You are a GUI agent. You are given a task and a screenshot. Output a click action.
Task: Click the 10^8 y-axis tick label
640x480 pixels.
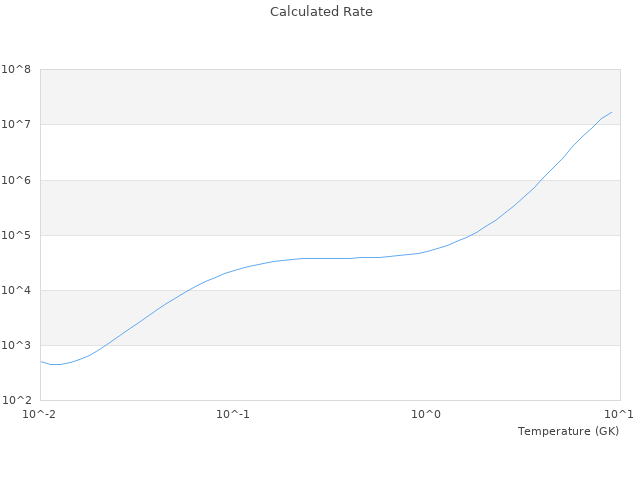(16, 70)
